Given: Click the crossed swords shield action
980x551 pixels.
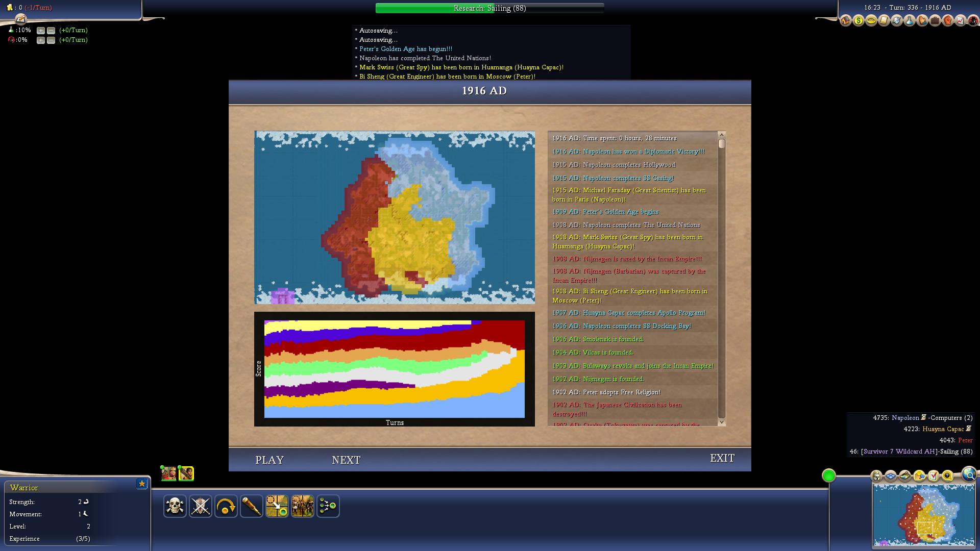Looking at the screenshot, I should (x=201, y=506).
